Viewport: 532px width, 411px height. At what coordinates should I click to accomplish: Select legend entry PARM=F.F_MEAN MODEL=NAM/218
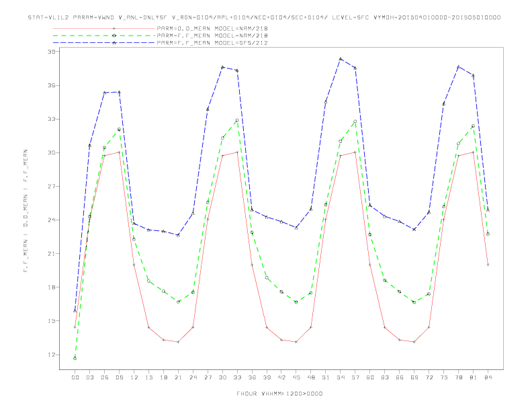point(212,36)
